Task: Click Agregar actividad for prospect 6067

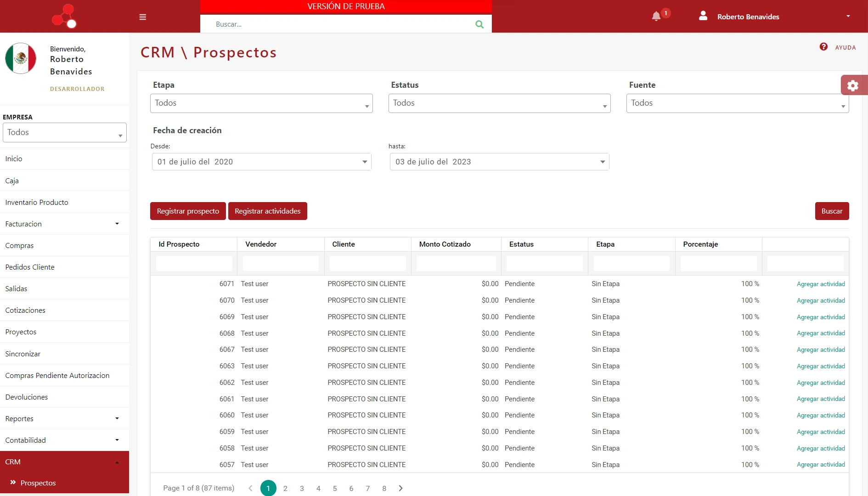Action: pyautogui.click(x=821, y=349)
